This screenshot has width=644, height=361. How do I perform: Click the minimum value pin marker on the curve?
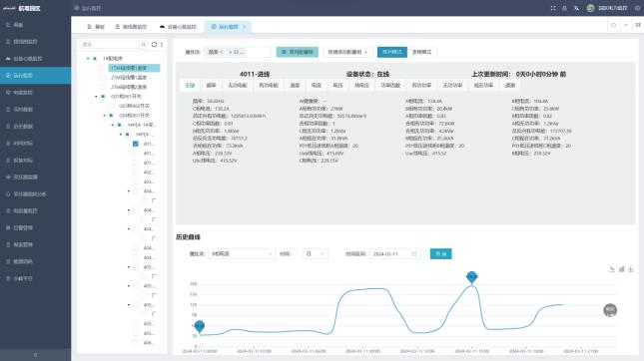[200, 326]
